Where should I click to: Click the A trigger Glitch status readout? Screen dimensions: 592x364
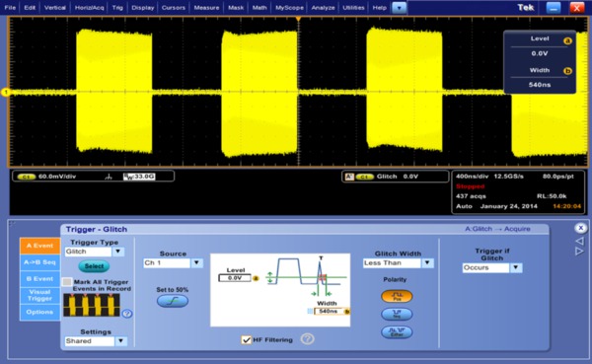click(396, 177)
